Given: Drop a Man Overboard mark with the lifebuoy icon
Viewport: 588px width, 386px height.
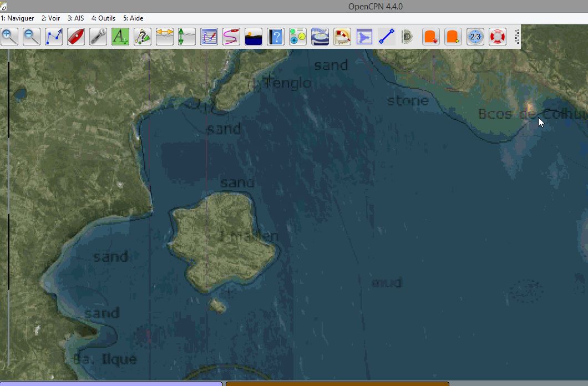Looking at the screenshot, I should 497,37.
